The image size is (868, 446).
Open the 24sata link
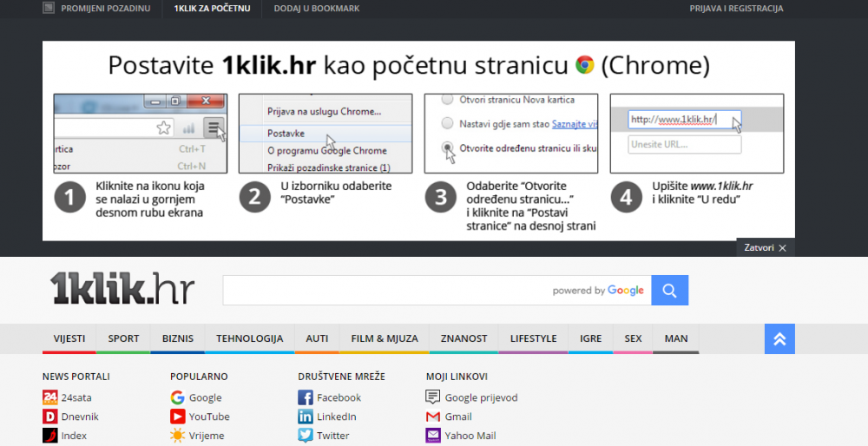[76, 397]
